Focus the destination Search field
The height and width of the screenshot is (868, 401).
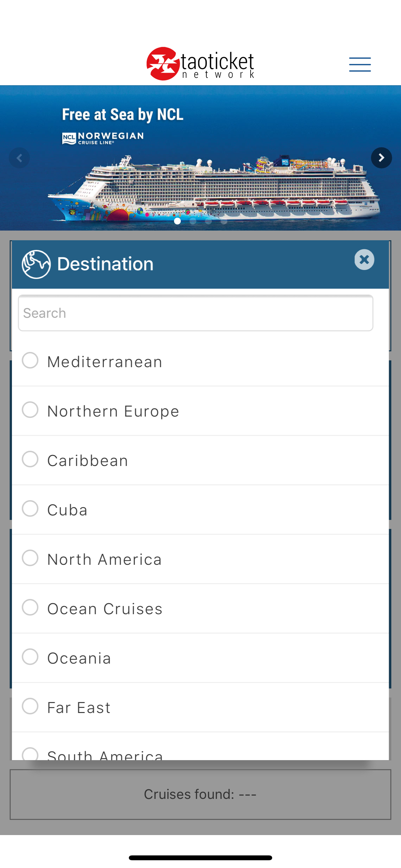click(x=195, y=313)
